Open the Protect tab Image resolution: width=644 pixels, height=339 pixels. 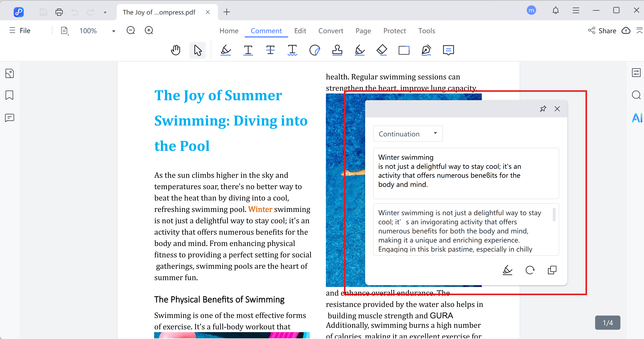(x=394, y=31)
